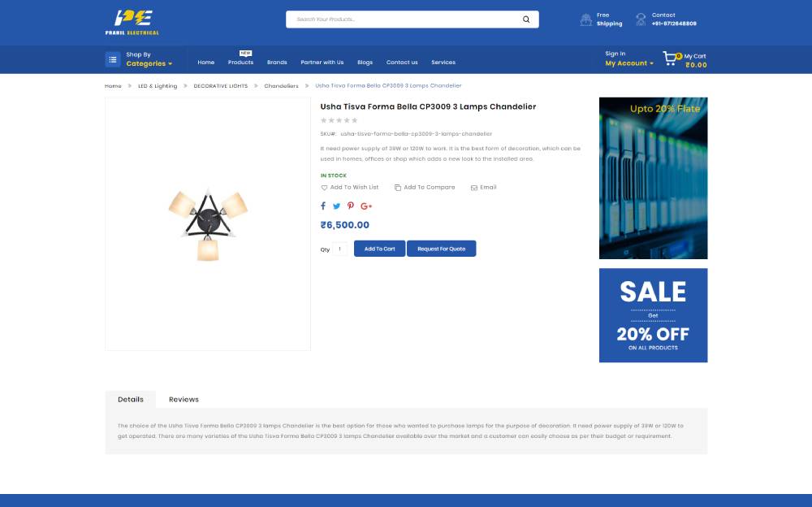Click Add To Cart button
This screenshot has height=507, width=812.
click(379, 249)
